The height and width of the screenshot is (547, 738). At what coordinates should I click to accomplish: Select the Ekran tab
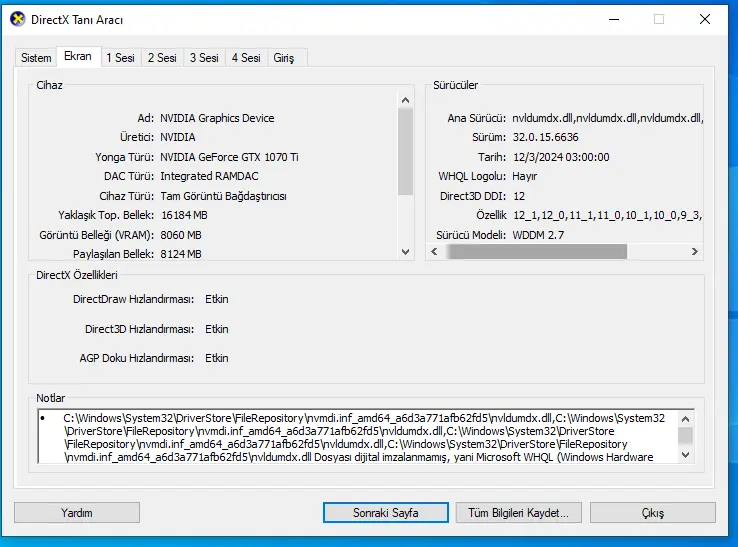click(x=78, y=56)
